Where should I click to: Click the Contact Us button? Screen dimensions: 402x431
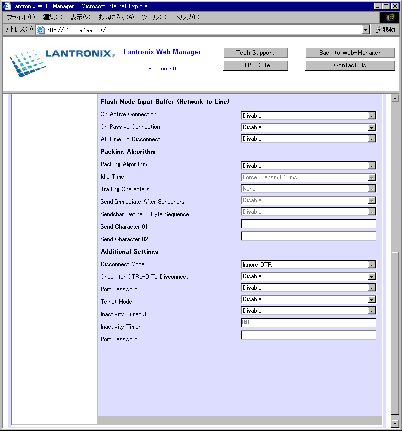(x=350, y=65)
